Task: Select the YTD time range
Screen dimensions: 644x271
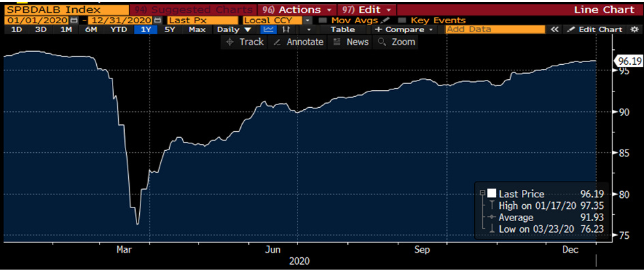Action: click(118, 29)
